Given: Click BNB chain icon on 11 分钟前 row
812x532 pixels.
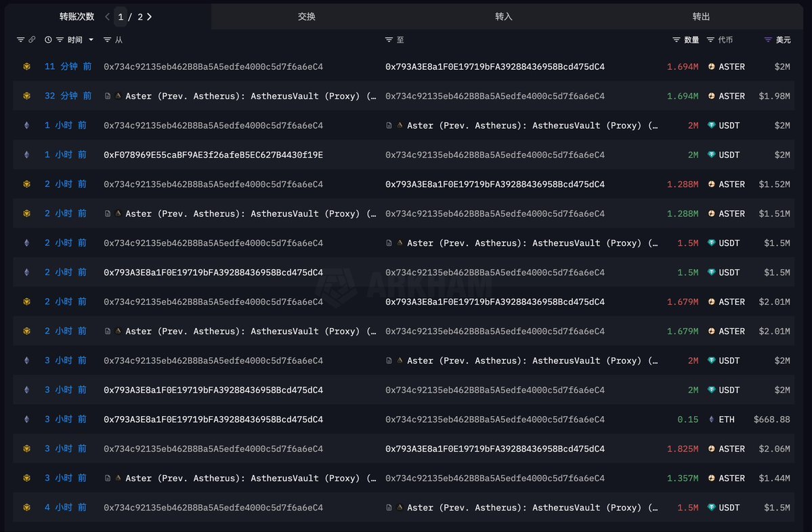Looking at the screenshot, I should pyautogui.click(x=26, y=67).
